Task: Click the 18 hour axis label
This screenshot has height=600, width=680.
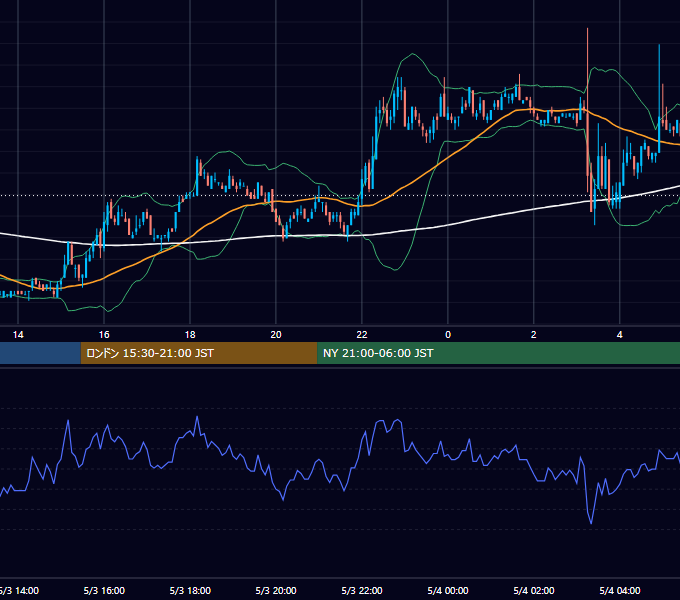Action: [x=190, y=335]
